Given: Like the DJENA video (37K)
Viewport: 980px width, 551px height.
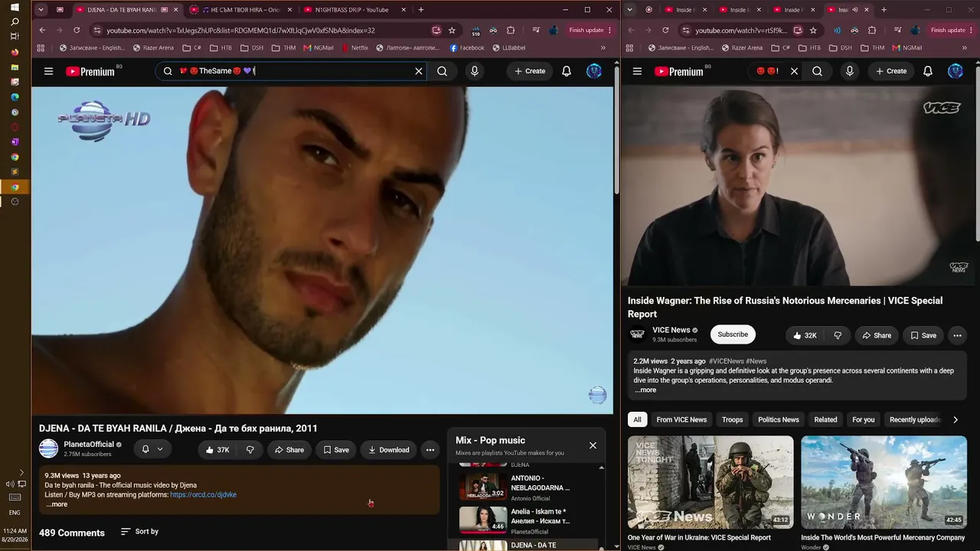Looking at the screenshot, I should (217, 450).
